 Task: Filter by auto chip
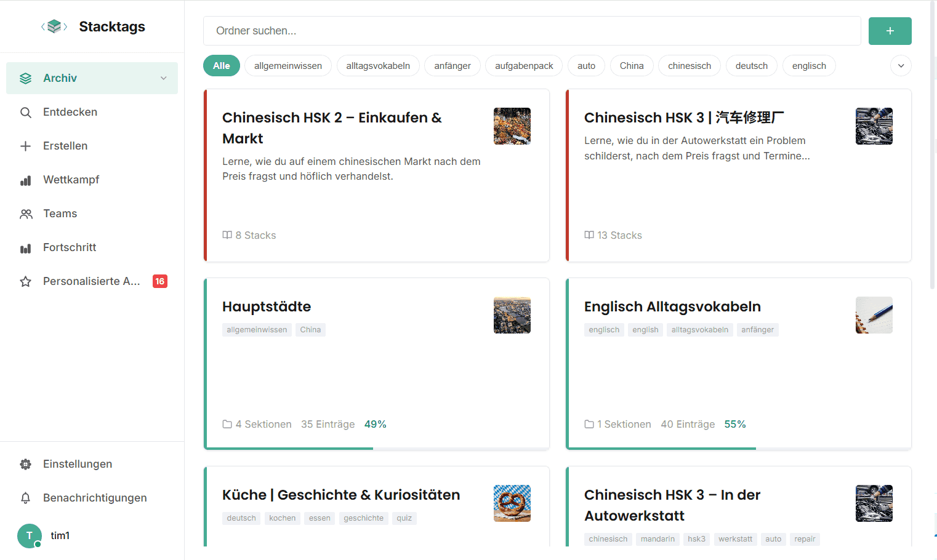tap(586, 66)
